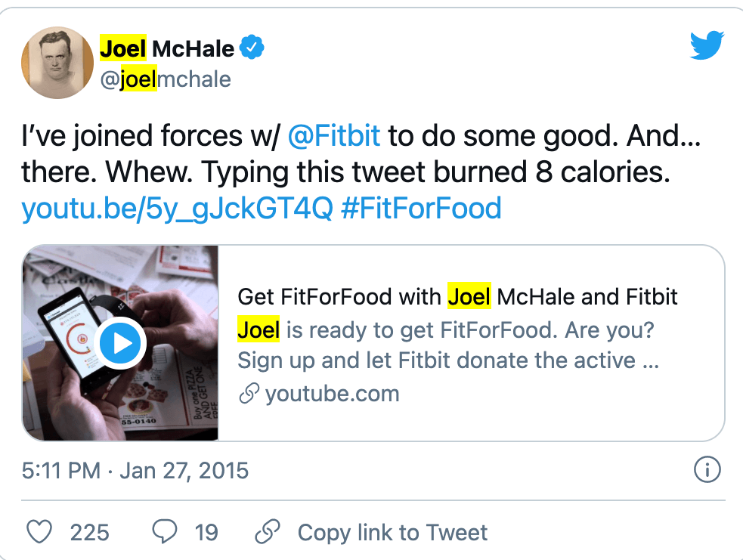743x560 pixels.
Task: Play the embedded FitForFood video
Action: tap(121, 342)
